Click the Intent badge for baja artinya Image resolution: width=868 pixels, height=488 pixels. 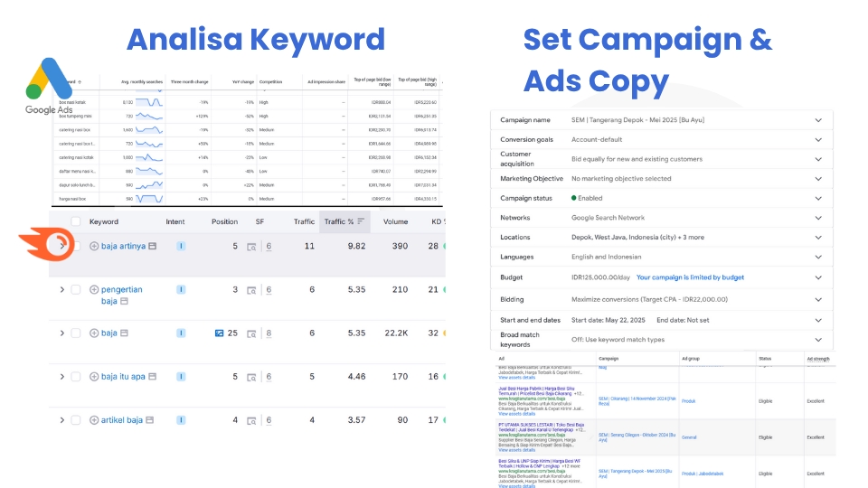point(181,246)
